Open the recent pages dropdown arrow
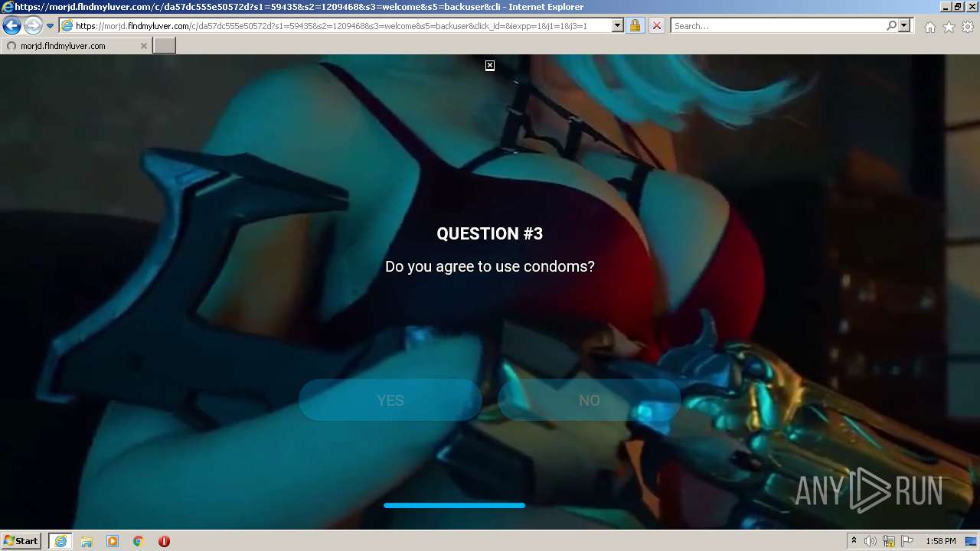This screenshot has height=551, width=980. [x=50, y=26]
